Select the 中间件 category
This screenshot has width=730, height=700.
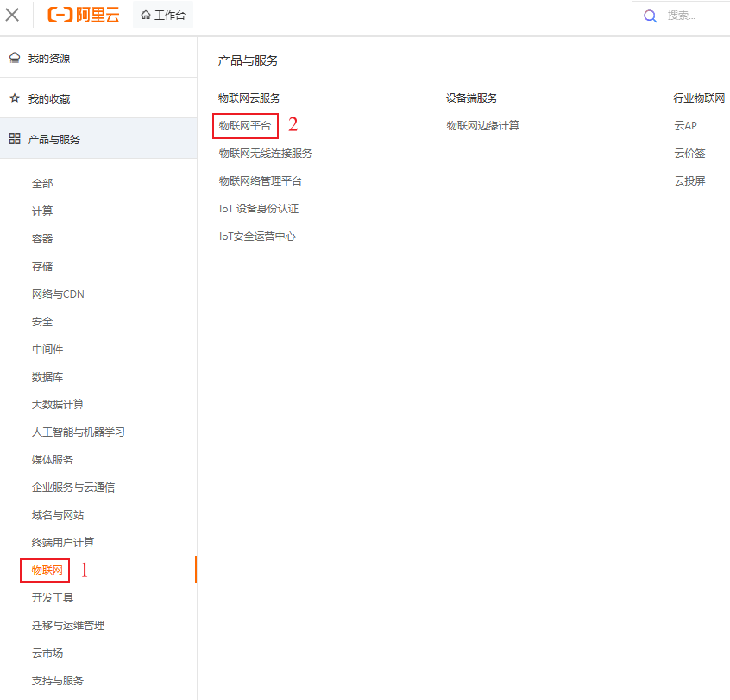(x=47, y=349)
